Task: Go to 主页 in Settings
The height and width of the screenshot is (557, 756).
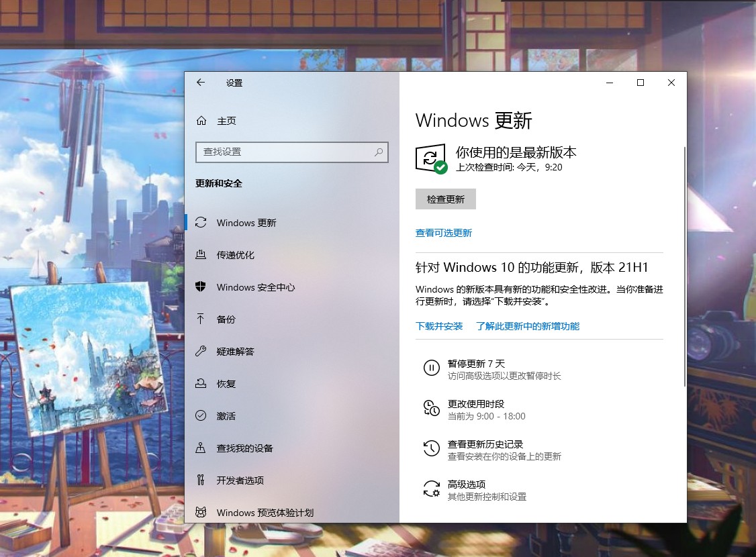Action: (291, 120)
